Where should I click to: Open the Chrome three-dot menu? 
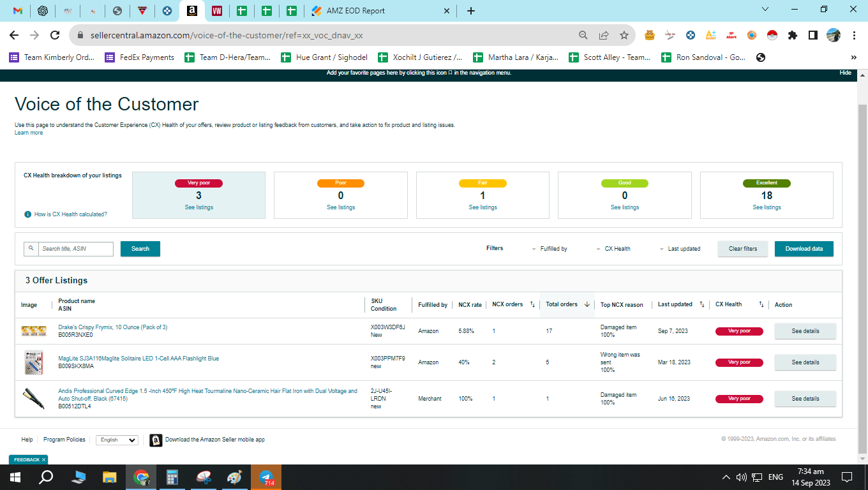tap(853, 35)
